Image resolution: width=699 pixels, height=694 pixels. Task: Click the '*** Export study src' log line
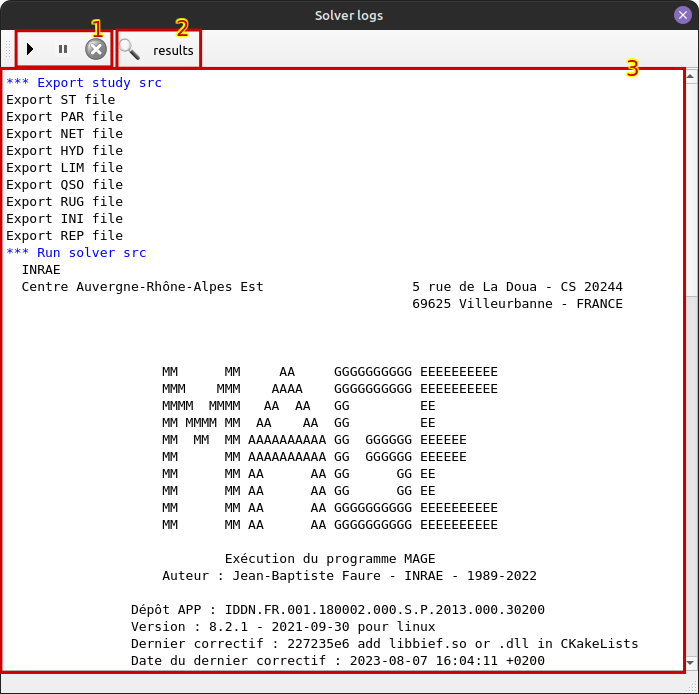coord(84,83)
